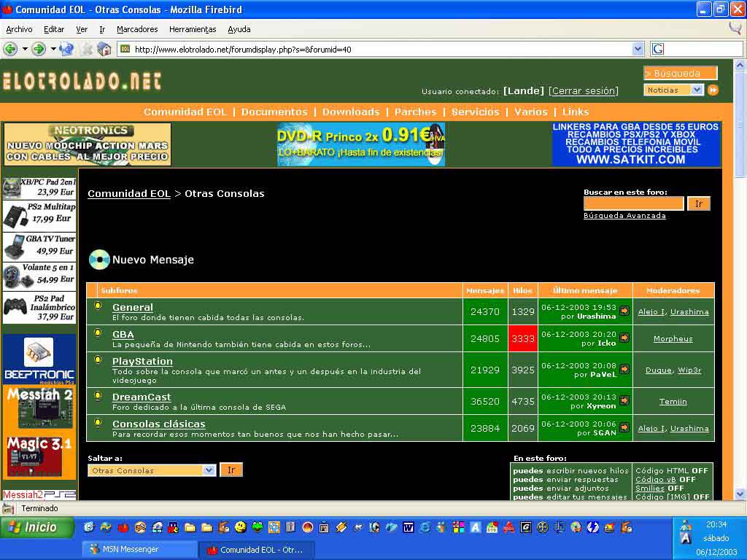Click the Buscar en este foro field
This screenshot has width=747, height=560.
pos(634,204)
